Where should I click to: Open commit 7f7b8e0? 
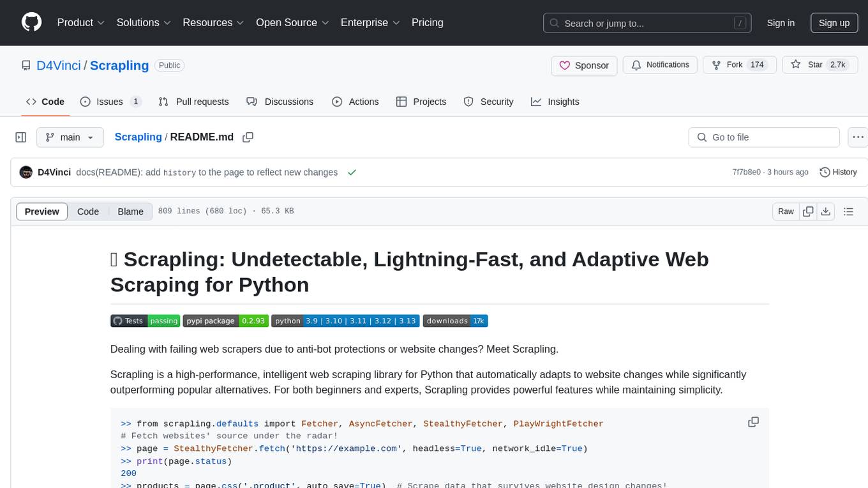pyautogui.click(x=747, y=172)
